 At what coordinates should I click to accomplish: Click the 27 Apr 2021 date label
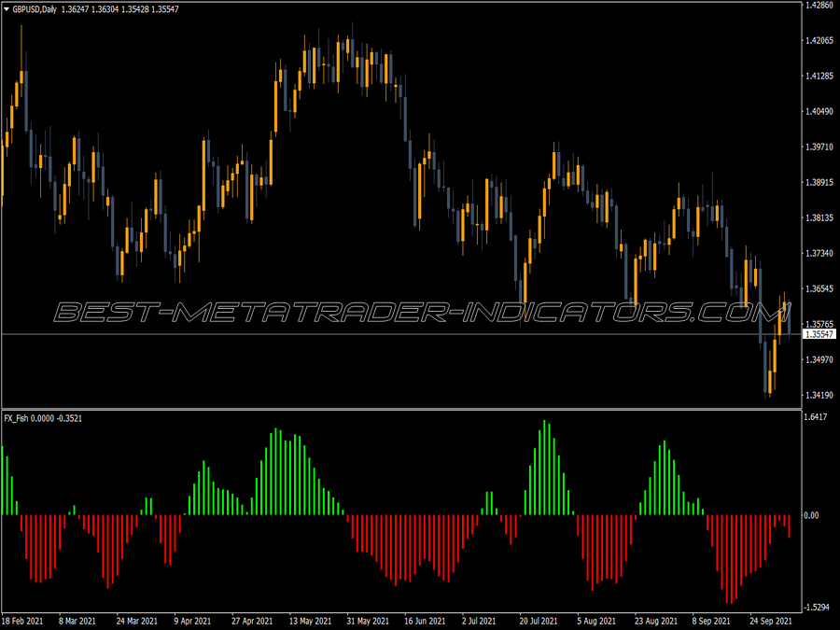click(x=252, y=622)
